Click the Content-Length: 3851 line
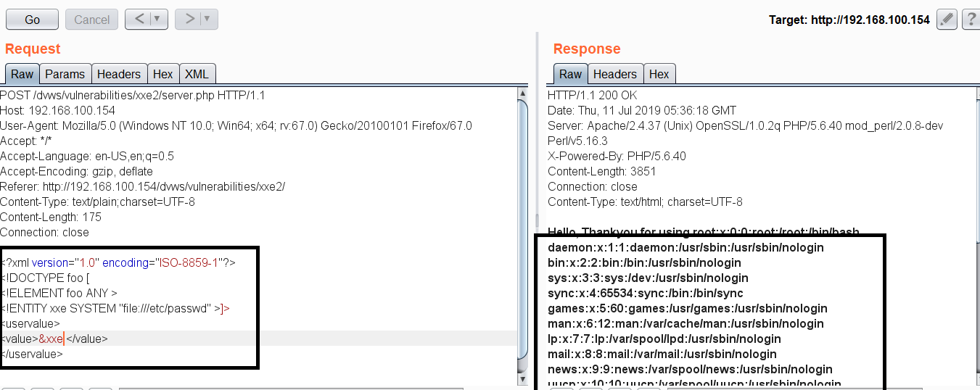This screenshot has width=980, height=390. click(x=602, y=172)
